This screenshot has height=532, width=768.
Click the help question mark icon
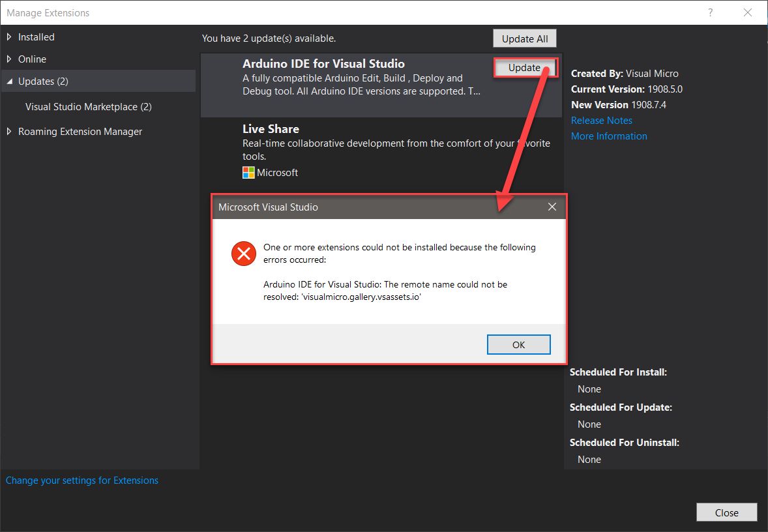point(710,12)
